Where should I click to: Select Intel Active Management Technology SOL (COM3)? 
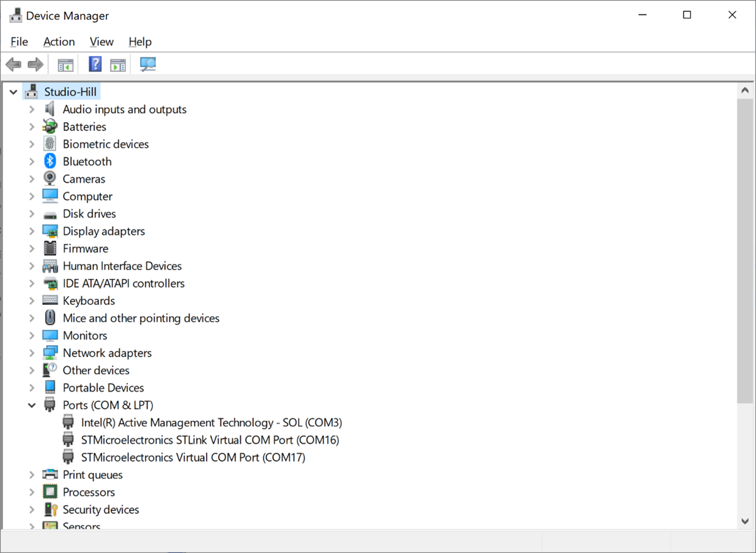point(211,423)
